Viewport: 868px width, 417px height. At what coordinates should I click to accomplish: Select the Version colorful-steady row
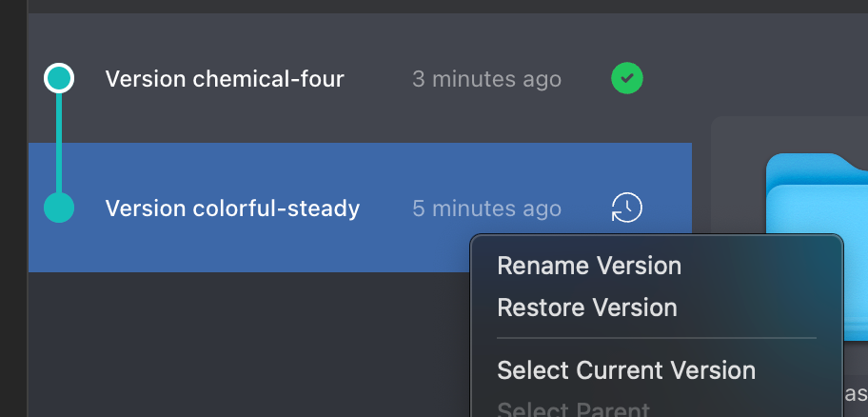tap(360, 208)
